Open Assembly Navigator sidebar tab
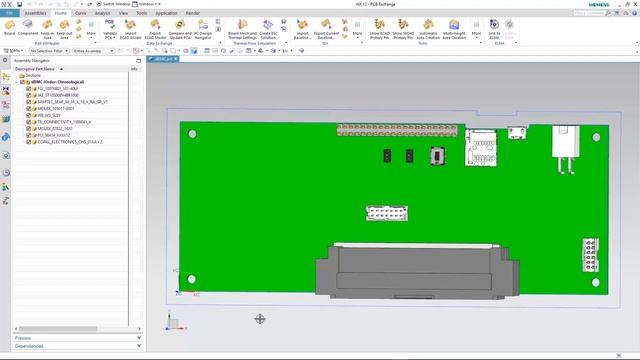 tap(6, 76)
